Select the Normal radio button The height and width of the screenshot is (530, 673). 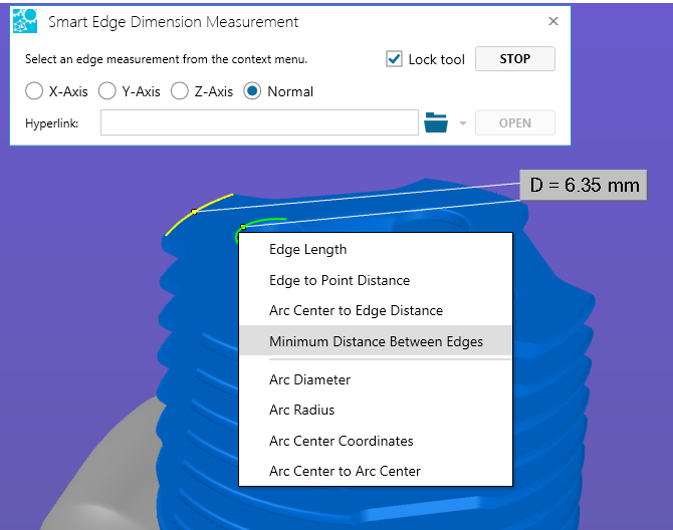pos(252,91)
